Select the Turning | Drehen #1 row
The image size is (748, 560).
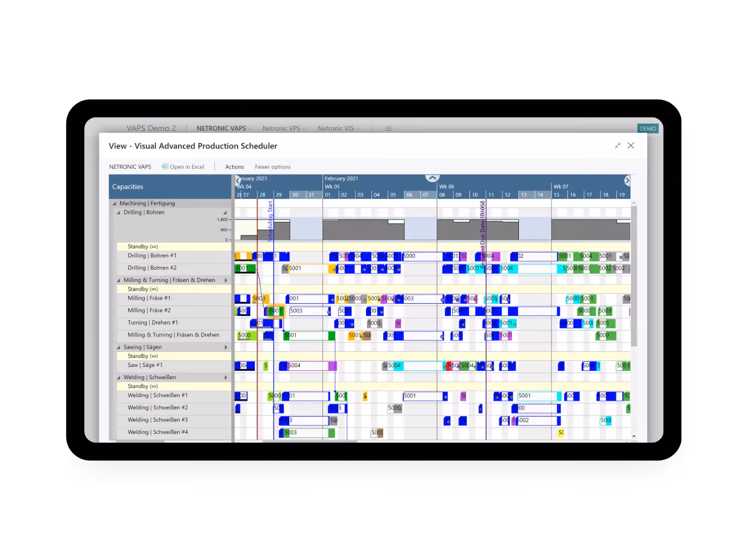(x=174, y=323)
